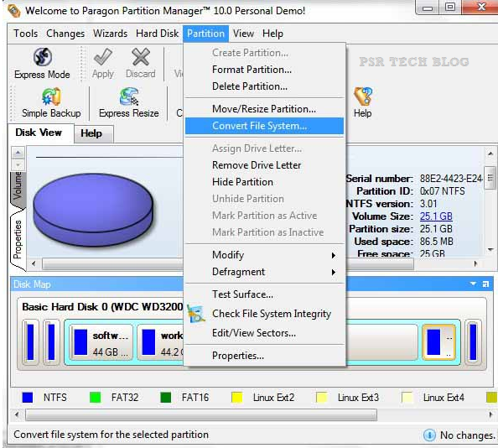
Task: Select the first narrow partition in disk map
Action: pos(31,342)
